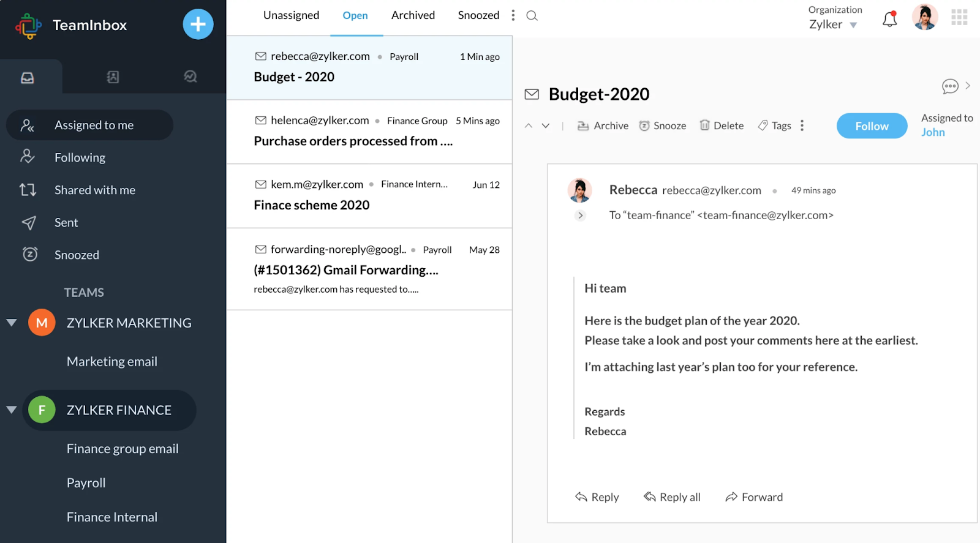Click the search magnifier icon

(x=532, y=16)
